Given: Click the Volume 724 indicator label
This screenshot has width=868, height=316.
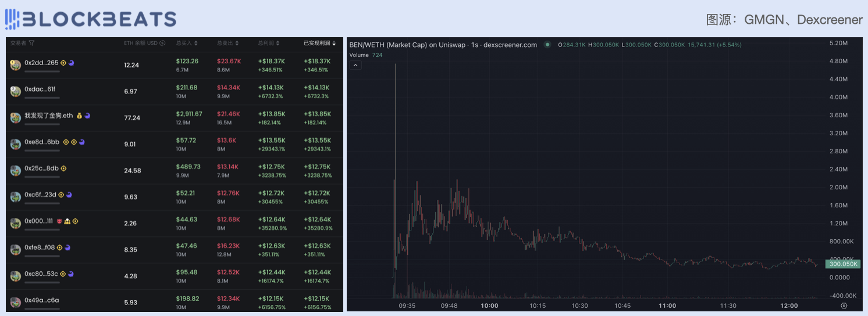Looking at the screenshot, I should tap(366, 55).
